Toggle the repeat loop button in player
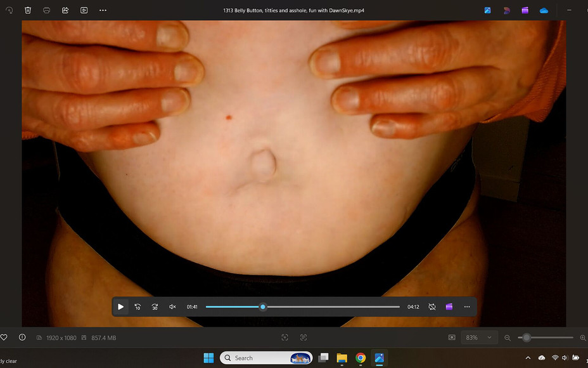The height and width of the screenshot is (368, 588). coord(431,307)
